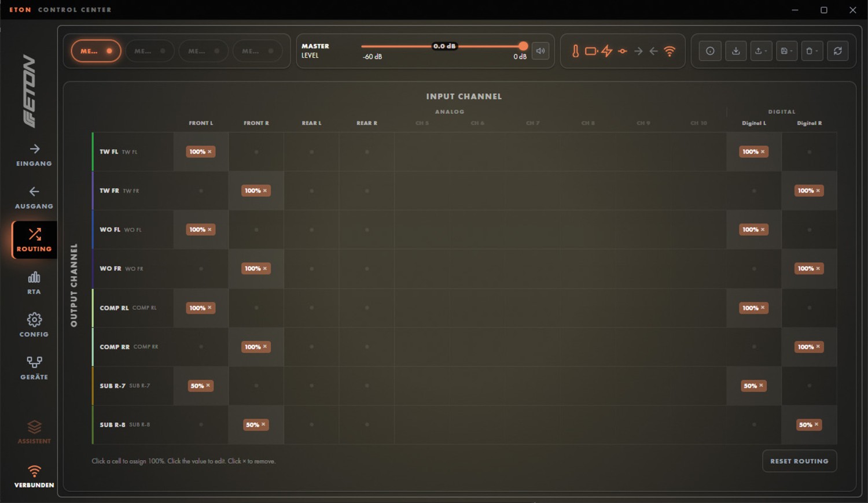This screenshot has height=503, width=868.
Task: Assign COMP RL to Rear L cell
Action: coord(311,308)
